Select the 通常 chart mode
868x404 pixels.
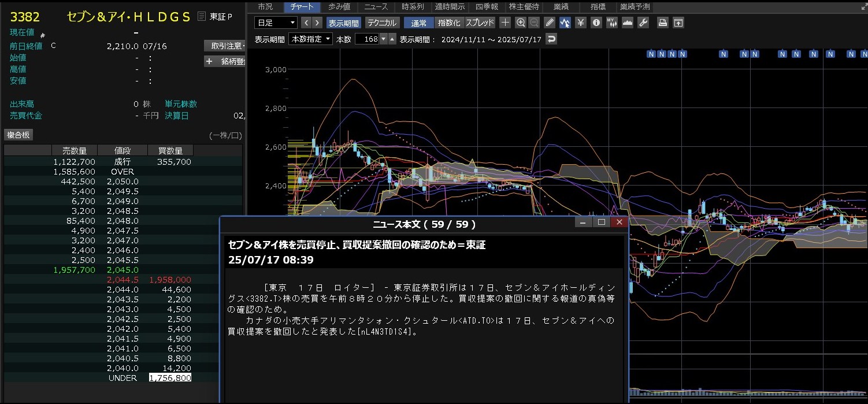[419, 23]
